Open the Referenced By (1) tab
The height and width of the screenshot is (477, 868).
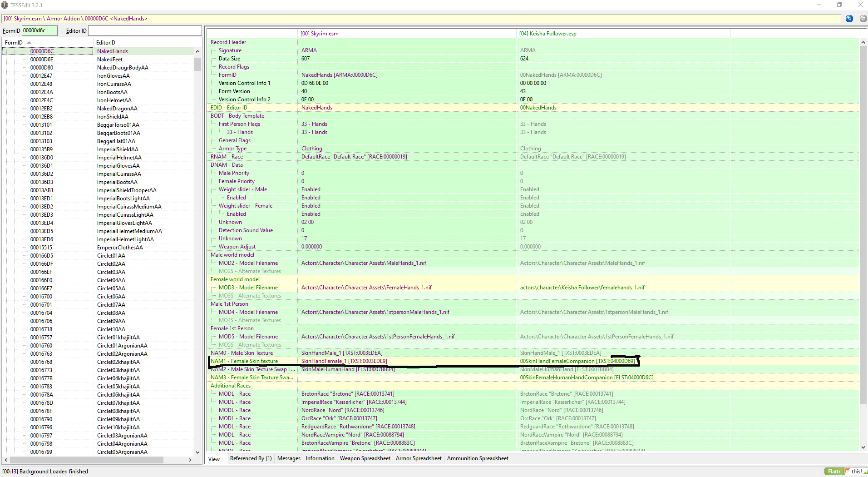(x=251, y=458)
